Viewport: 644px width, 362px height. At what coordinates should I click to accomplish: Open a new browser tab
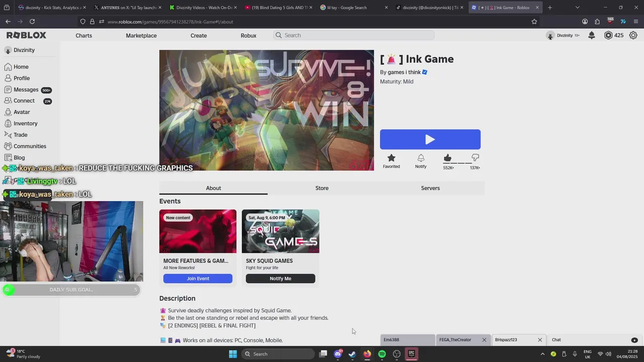(549, 8)
